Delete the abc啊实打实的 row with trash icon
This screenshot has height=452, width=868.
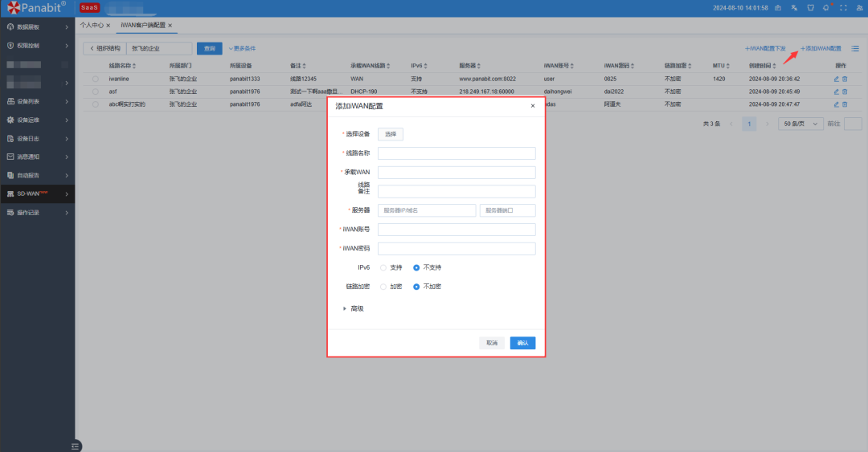(845, 104)
